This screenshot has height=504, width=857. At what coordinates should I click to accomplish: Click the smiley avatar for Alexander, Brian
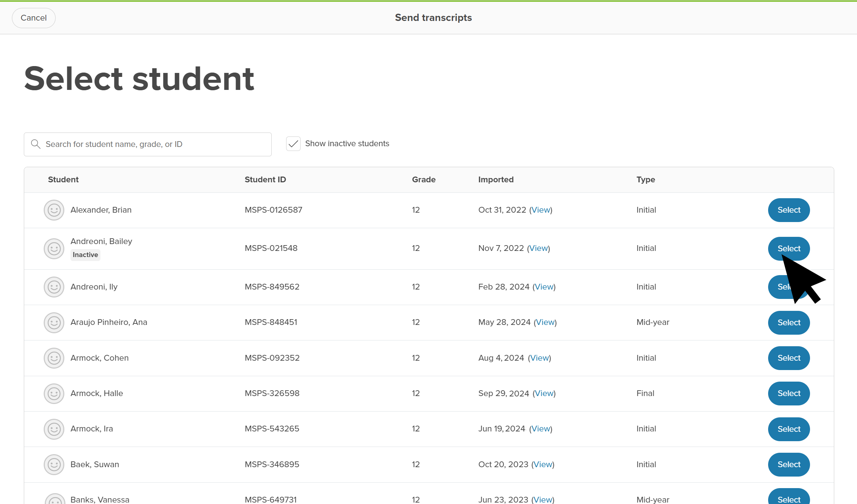[53, 210]
